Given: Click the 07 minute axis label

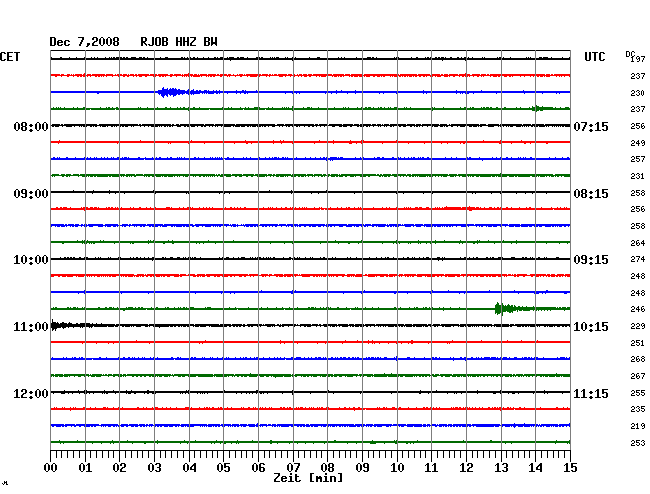Looking at the screenshot, I should coord(293,468).
